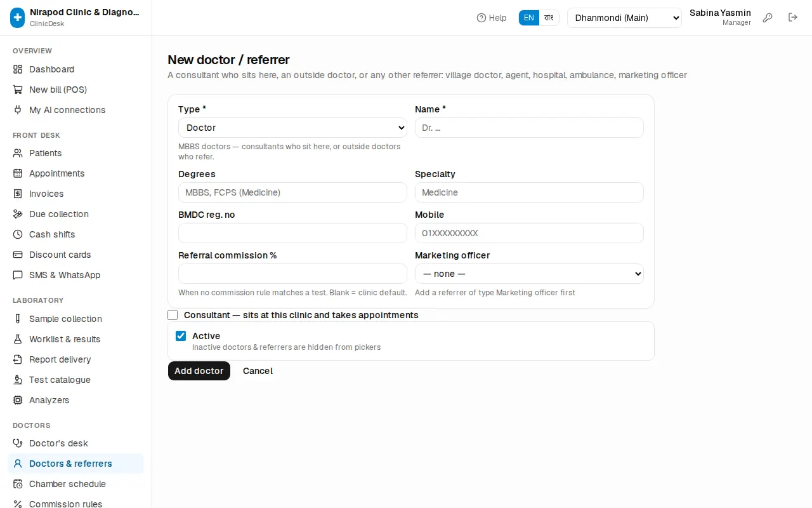Click the key icon in top bar
The height and width of the screenshot is (508, 812).
click(x=768, y=18)
